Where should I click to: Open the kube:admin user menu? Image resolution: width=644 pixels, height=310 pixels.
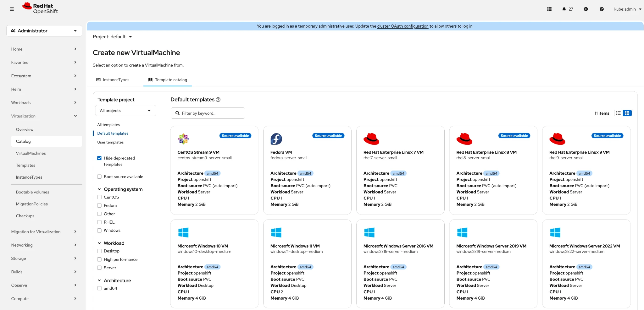coord(628,9)
